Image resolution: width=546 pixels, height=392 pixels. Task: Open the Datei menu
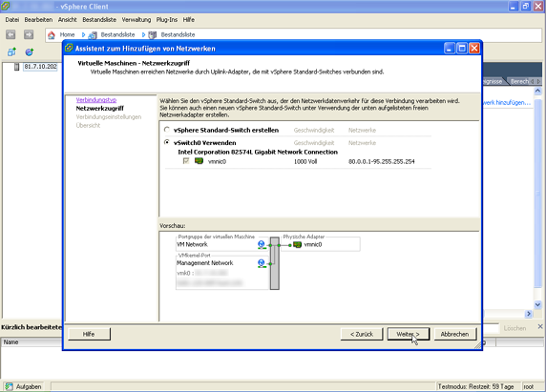pyautogui.click(x=11, y=20)
